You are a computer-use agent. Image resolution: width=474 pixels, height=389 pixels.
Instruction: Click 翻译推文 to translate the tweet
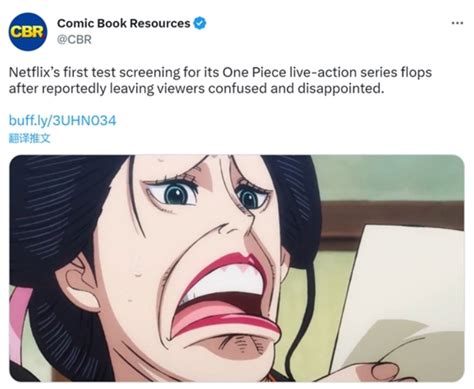30,138
